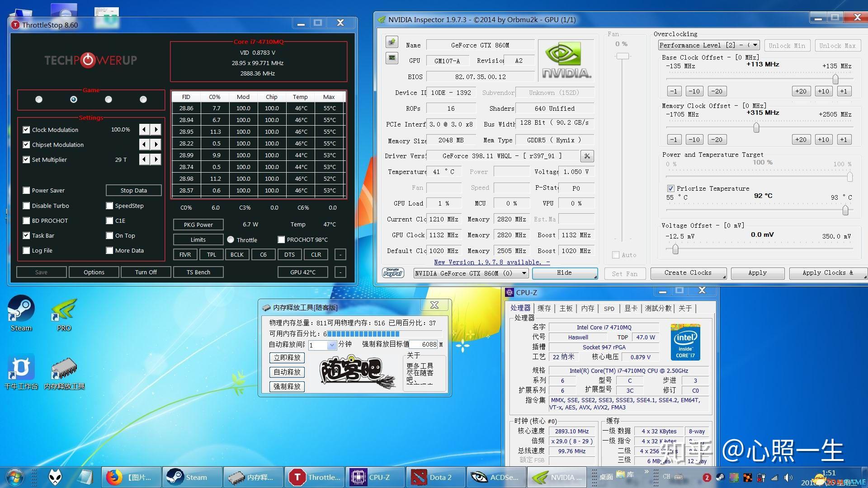
Task: Switch to the ACDSee taskbar item
Action: coord(497,477)
